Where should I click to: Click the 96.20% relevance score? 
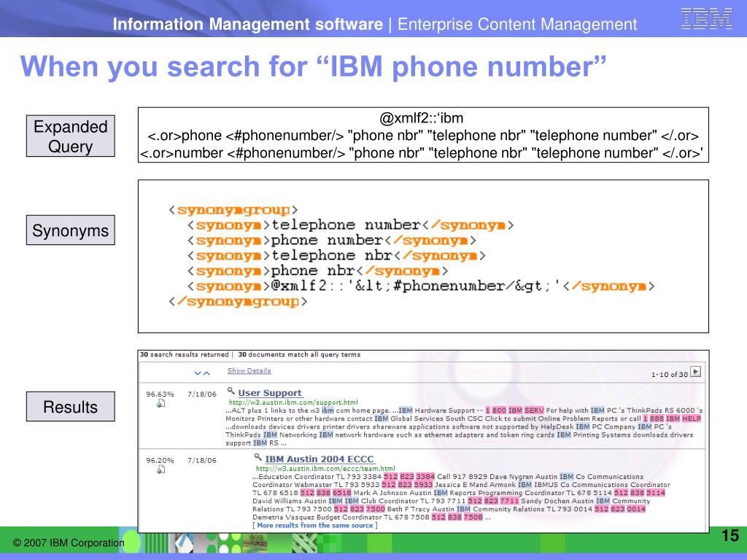160,461
